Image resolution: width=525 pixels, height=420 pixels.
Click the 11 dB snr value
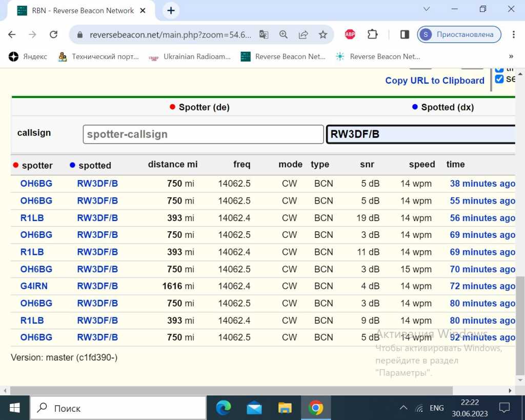coord(368,252)
